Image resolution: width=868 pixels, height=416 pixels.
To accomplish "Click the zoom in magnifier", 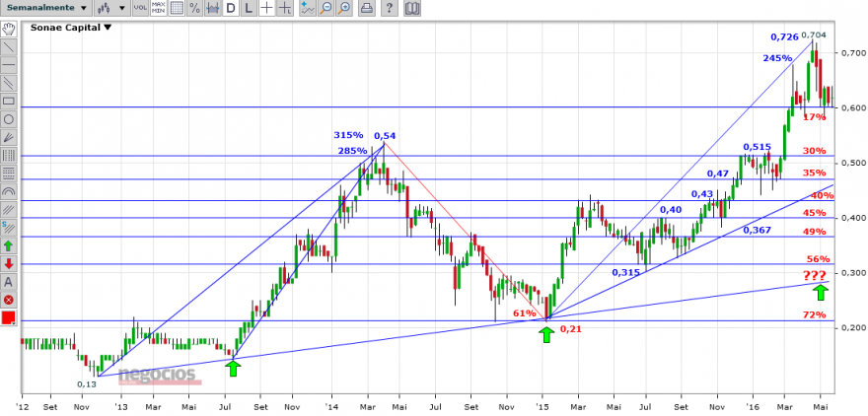I will 344,8.
